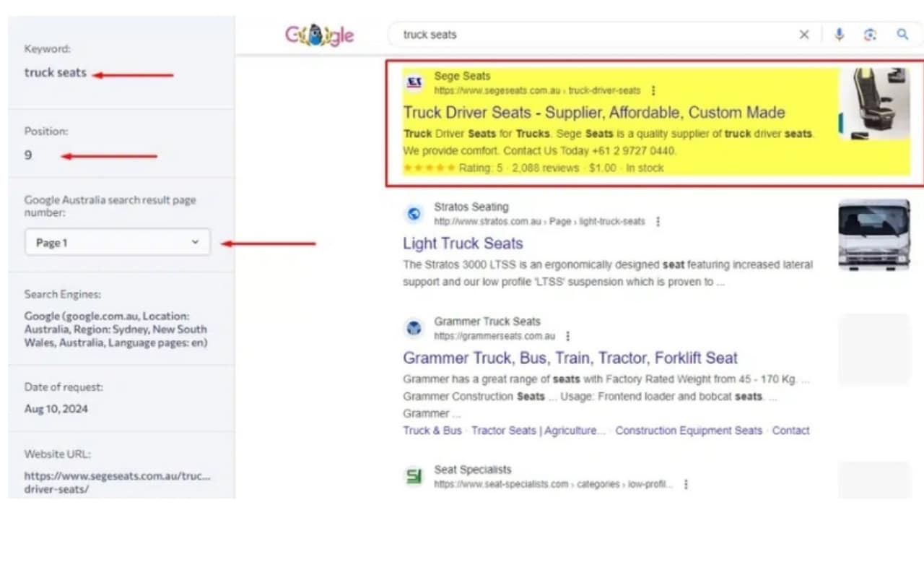Open options menu beside Seat Specialists URL
924x578 pixels.
tap(686, 485)
